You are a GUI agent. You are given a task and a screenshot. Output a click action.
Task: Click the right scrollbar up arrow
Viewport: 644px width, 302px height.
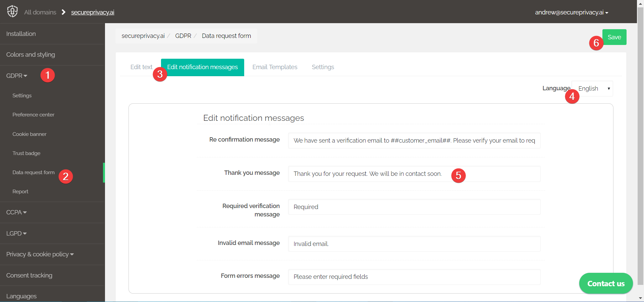coord(640,3)
